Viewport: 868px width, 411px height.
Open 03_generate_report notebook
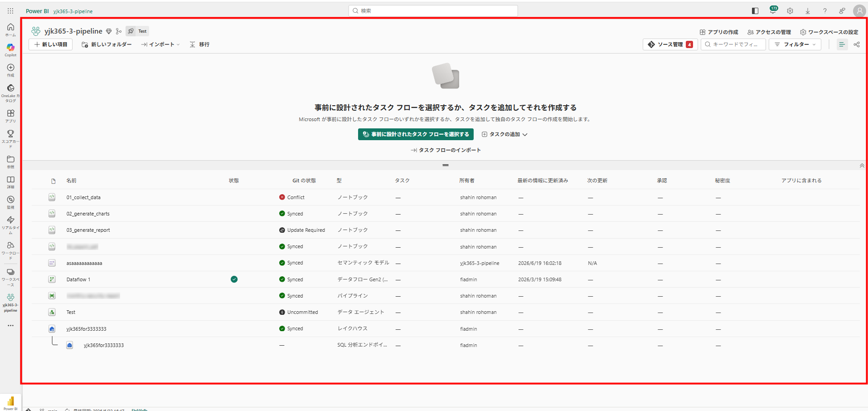88,230
